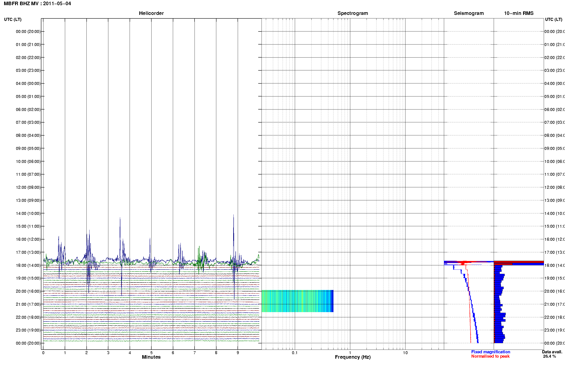Click the left '16:00 (12:00)' time label
This screenshot has width=588, height=368.
tap(28, 239)
